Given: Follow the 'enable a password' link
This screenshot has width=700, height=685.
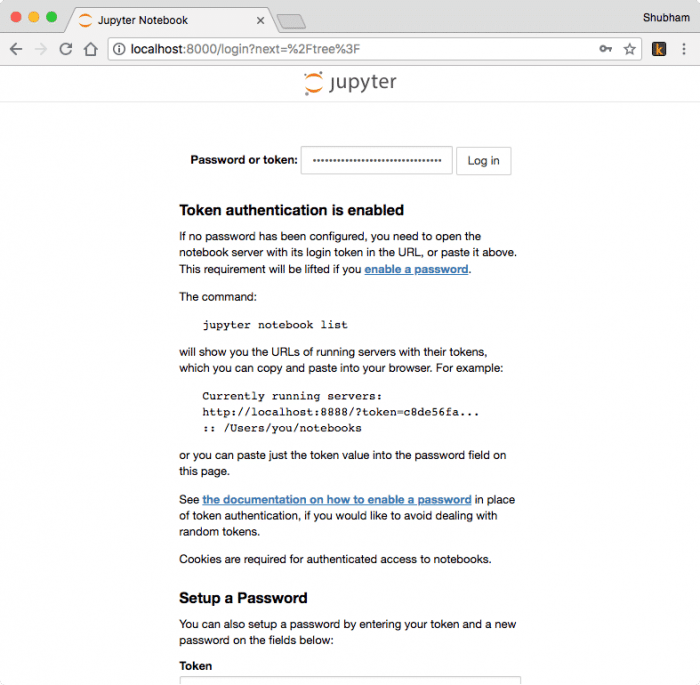Looking at the screenshot, I should [x=416, y=269].
